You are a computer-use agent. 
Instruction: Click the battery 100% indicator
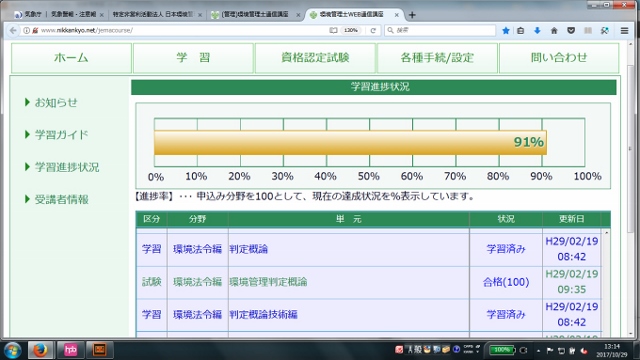502,350
